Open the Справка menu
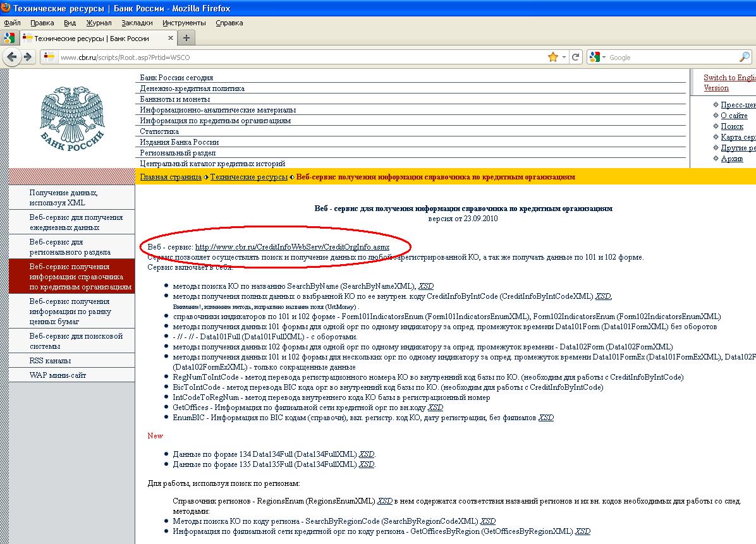This screenshot has width=756, height=544. 229,23
